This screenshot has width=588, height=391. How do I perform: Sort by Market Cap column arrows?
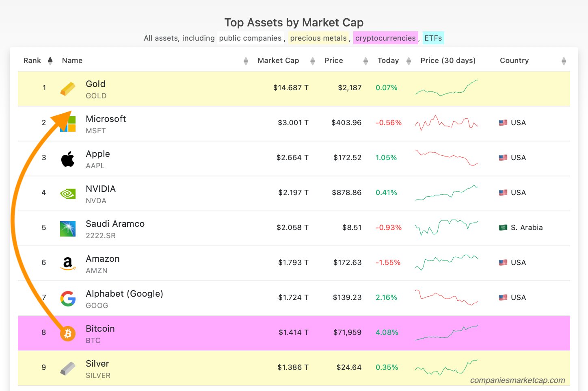click(x=312, y=61)
